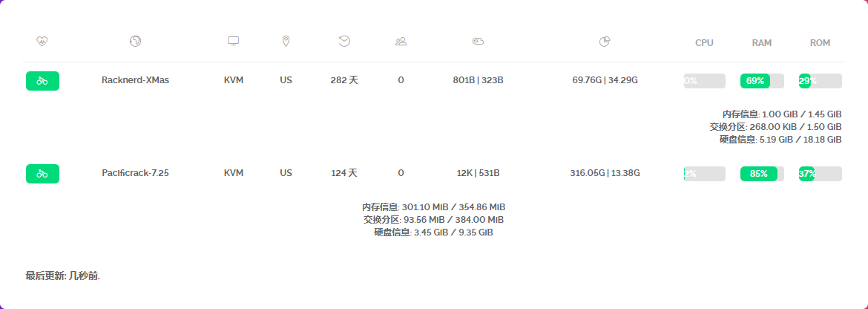Expand the Racknerd-XMas server row
868x309 pixels.
pos(434,81)
